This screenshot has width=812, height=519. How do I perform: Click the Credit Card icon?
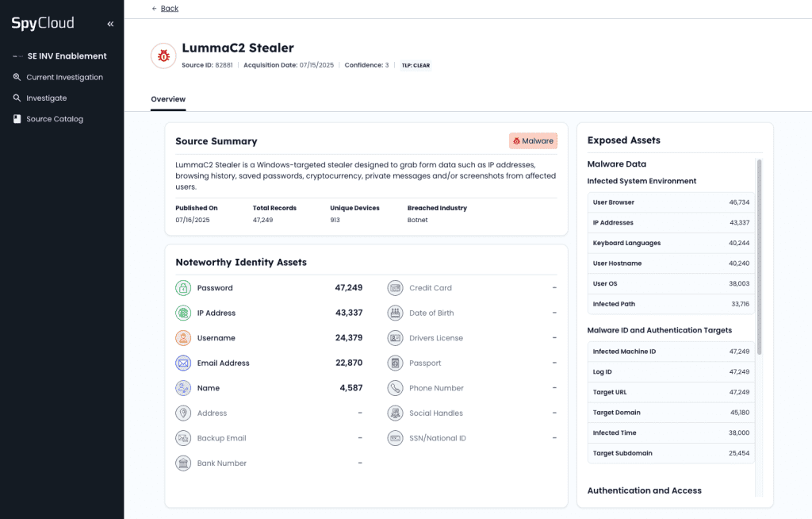pos(395,288)
